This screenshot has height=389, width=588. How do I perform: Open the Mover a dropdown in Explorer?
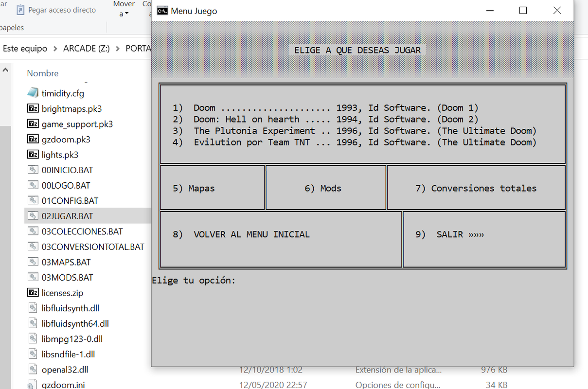pyautogui.click(x=124, y=9)
